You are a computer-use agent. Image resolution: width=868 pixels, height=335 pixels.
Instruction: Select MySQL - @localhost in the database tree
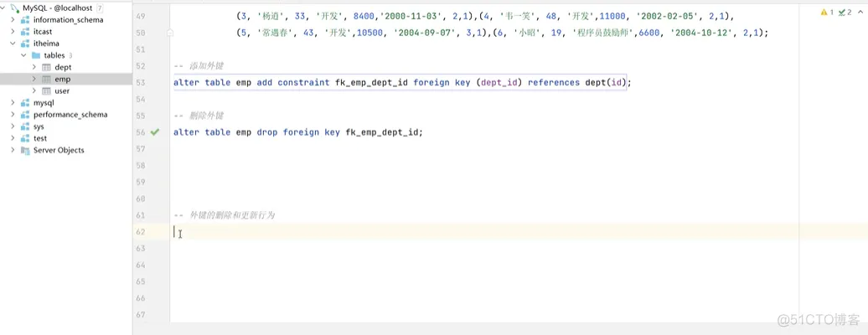[x=66, y=8]
